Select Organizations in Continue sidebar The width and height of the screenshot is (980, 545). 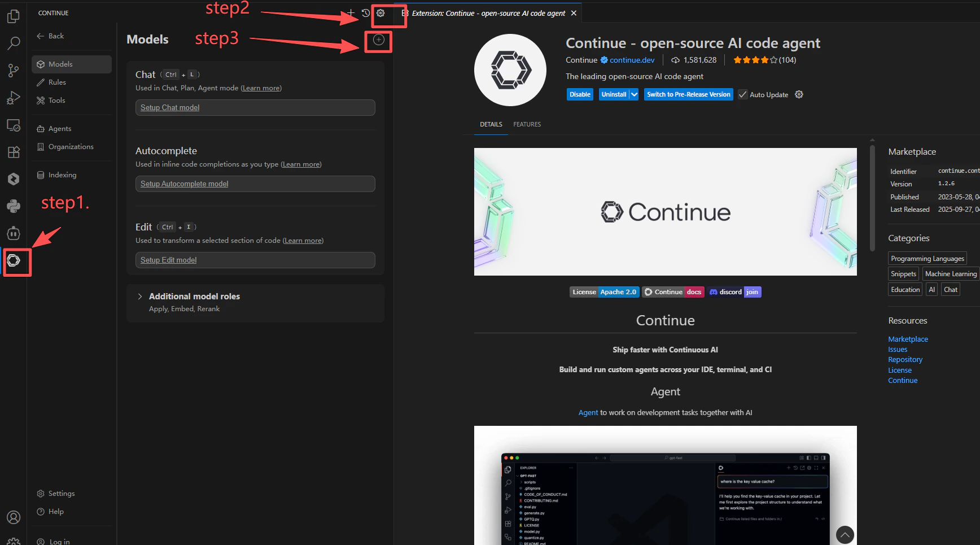[x=72, y=146]
